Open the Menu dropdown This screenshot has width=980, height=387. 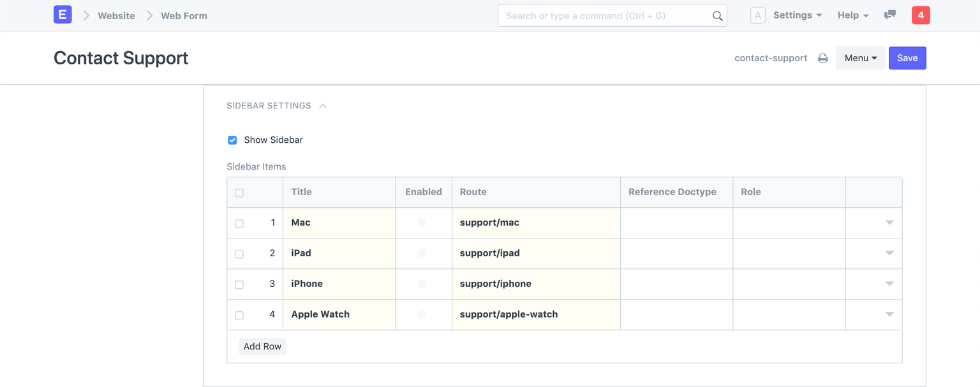tap(860, 57)
